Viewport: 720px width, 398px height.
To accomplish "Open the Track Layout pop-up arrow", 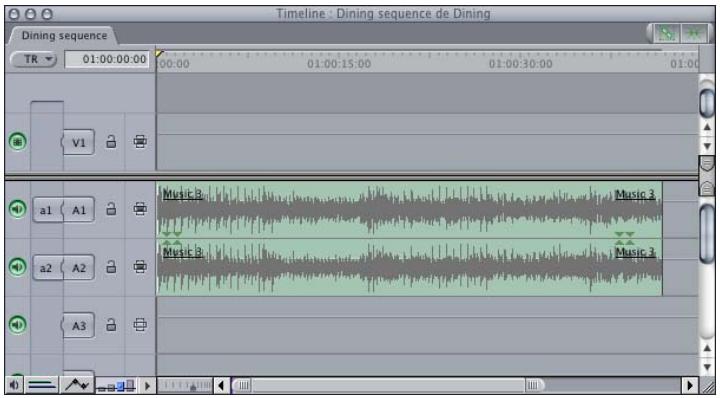I will pos(147,385).
